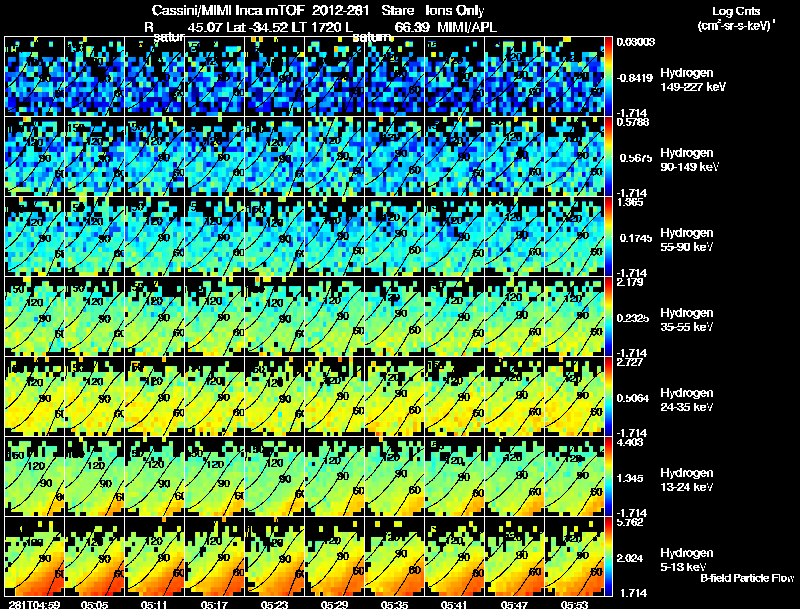Viewport: 800px width, 609px height.
Task: Select the Hydrogen 5-13 keV label
Action: tap(687, 560)
